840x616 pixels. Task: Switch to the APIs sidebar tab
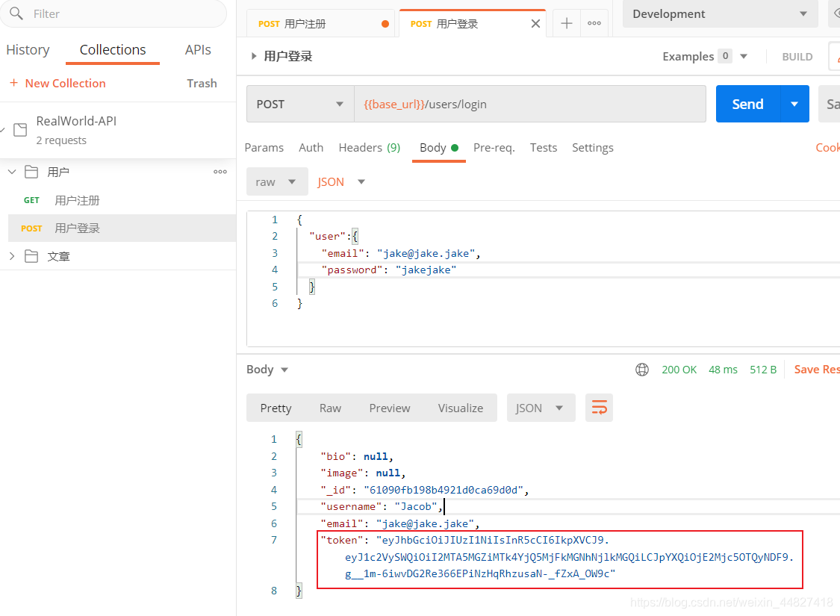[198, 50]
